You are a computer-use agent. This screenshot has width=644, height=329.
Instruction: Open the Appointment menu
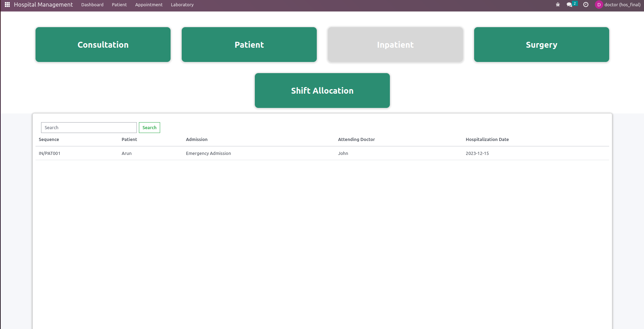click(x=149, y=5)
